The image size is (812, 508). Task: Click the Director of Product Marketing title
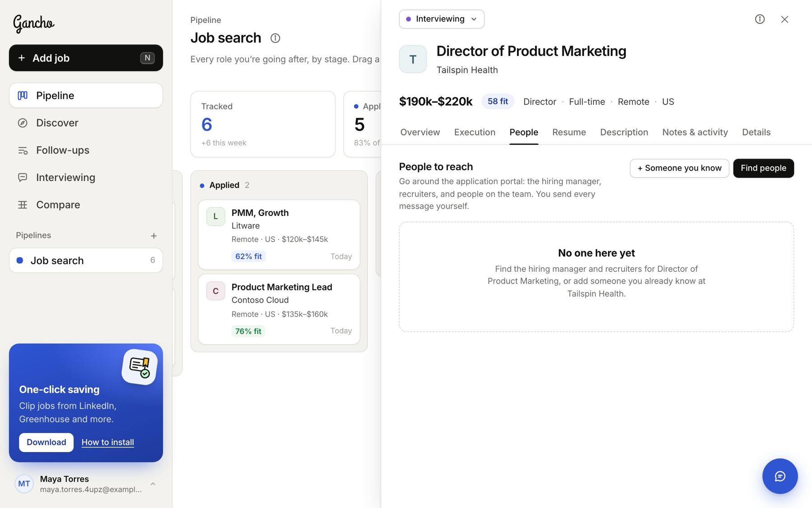pos(531,51)
